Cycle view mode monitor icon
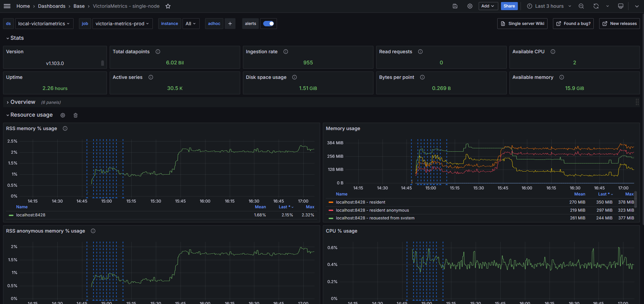Viewport: 644px width, 304px height. point(621,6)
